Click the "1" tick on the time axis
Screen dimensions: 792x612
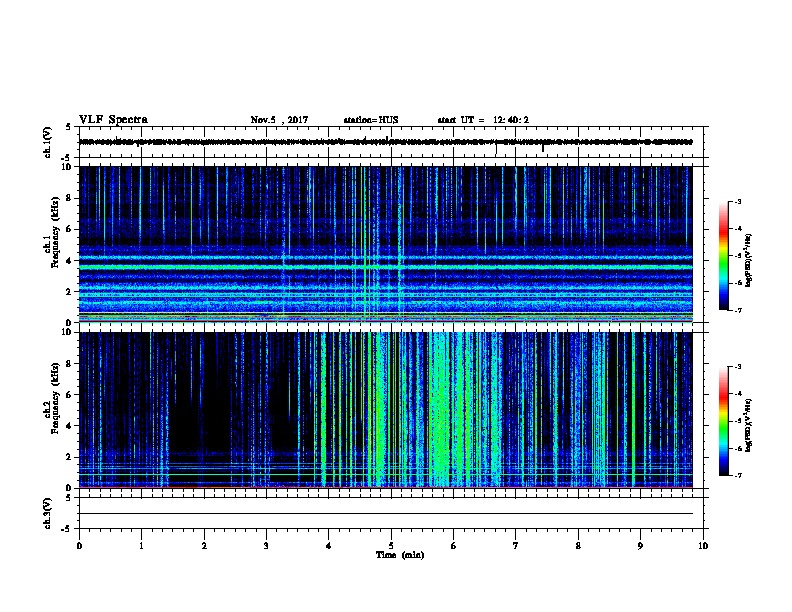point(141,546)
